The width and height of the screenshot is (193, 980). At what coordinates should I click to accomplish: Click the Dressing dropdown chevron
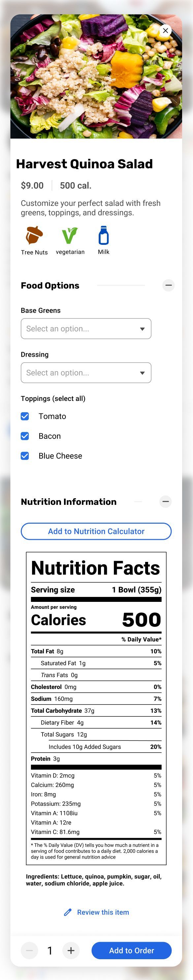142,373
